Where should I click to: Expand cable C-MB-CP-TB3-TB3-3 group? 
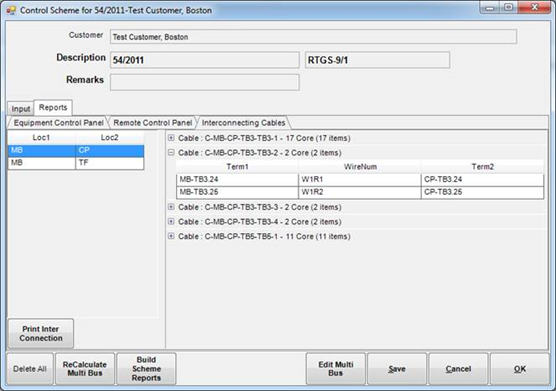tap(171, 207)
